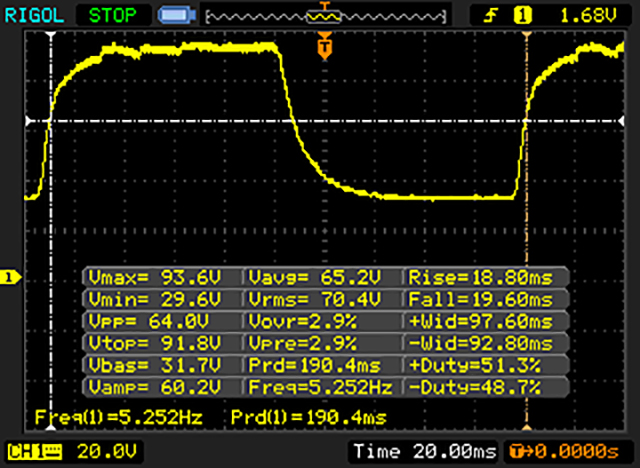The height and width of the screenshot is (468, 640).
Task: Click the Prd(1)=190.4ms bottom readout
Action: click(x=309, y=417)
